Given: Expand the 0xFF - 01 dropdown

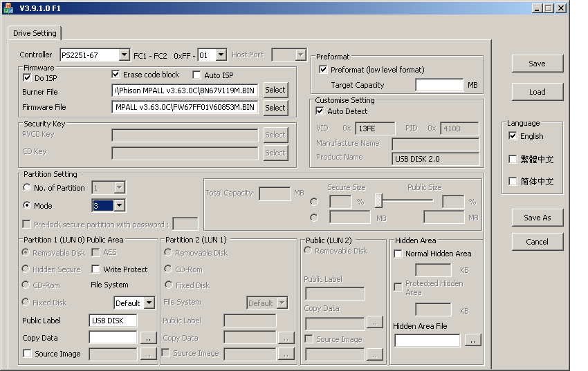Looking at the screenshot, I should point(221,55).
